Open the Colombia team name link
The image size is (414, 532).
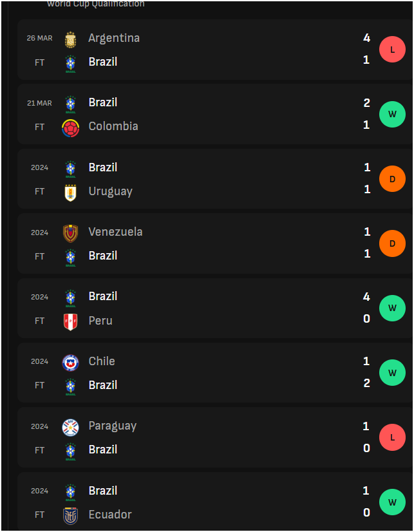113,126
